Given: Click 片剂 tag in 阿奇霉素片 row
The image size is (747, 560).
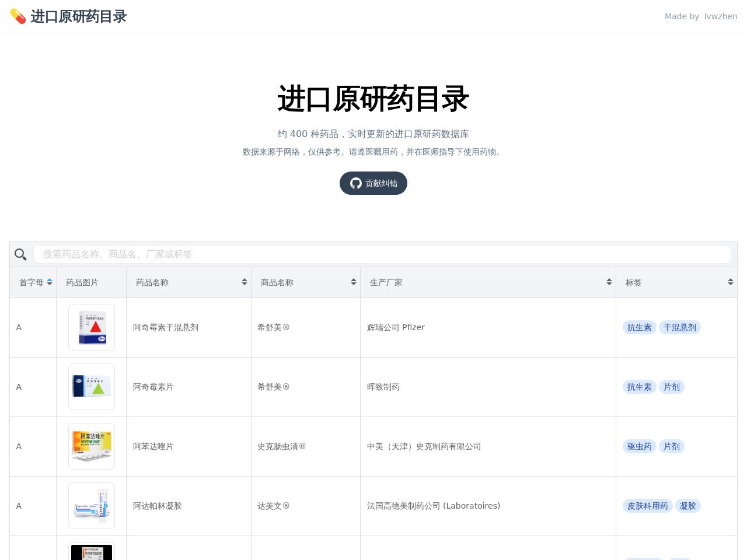Looking at the screenshot, I should tap(672, 387).
